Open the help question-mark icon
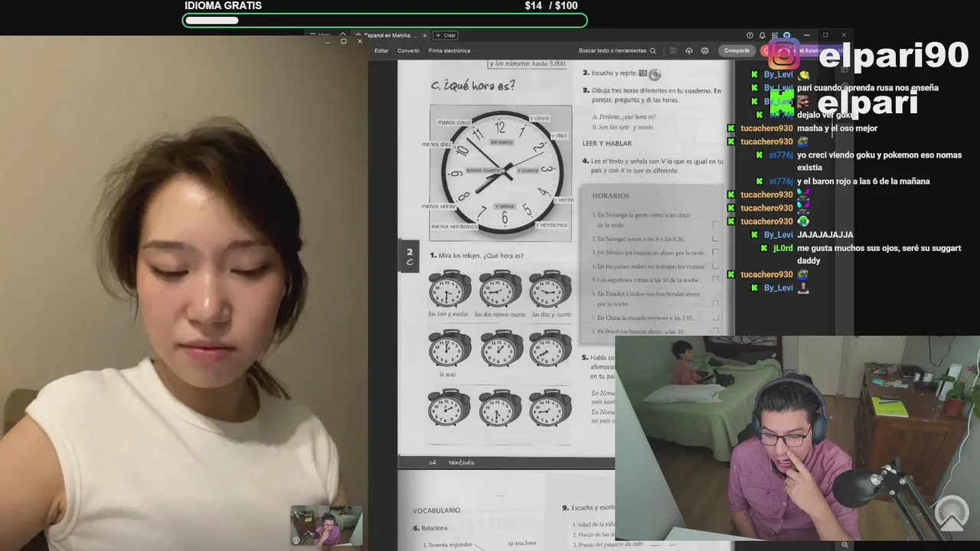The image size is (980, 551). pos(750,35)
